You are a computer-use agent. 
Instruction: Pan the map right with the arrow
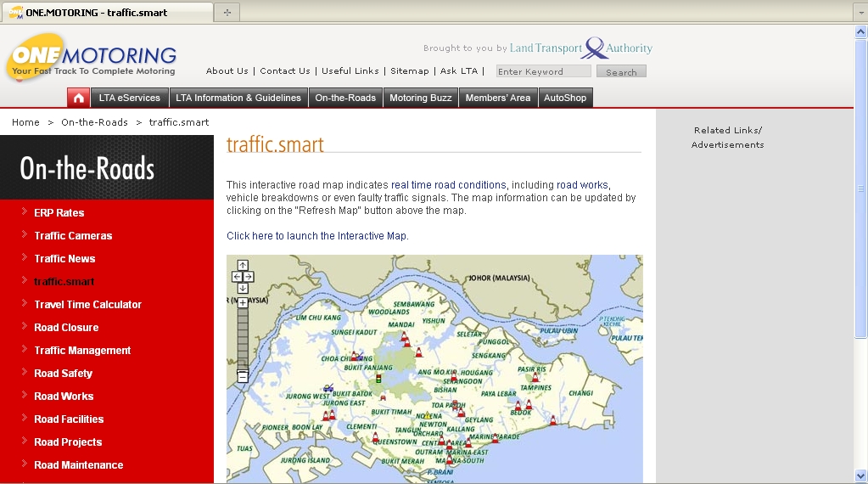(x=248, y=276)
